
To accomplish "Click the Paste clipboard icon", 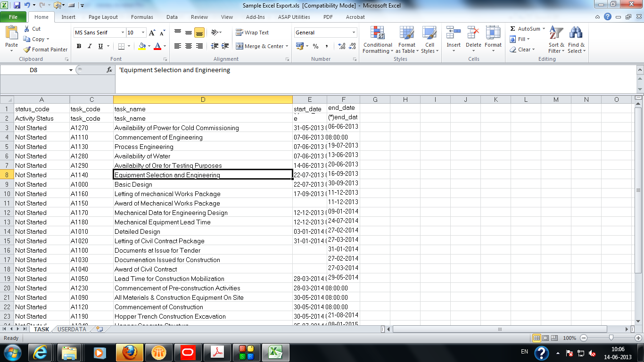I will tap(11, 33).
